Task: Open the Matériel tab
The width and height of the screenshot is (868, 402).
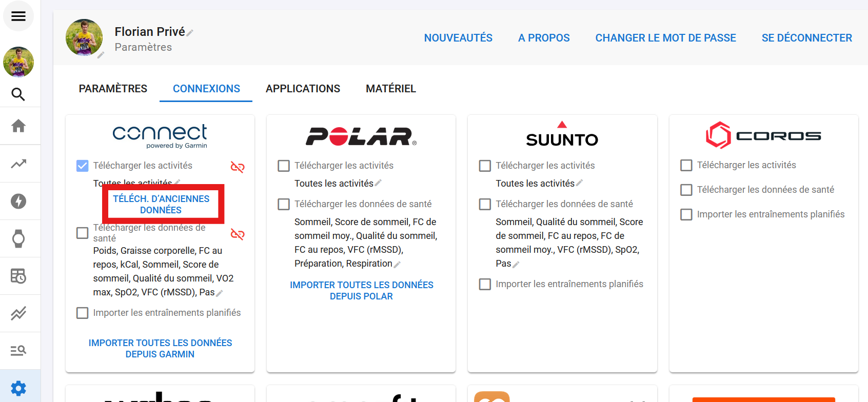Action: coord(390,89)
